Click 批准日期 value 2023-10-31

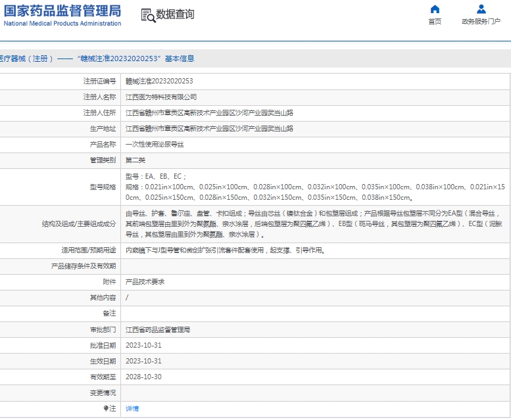click(x=143, y=346)
